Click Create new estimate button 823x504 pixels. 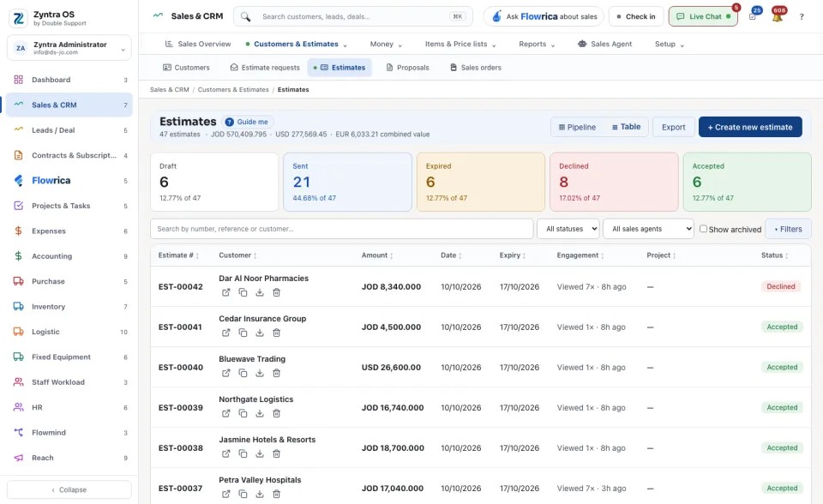pyautogui.click(x=750, y=127)
